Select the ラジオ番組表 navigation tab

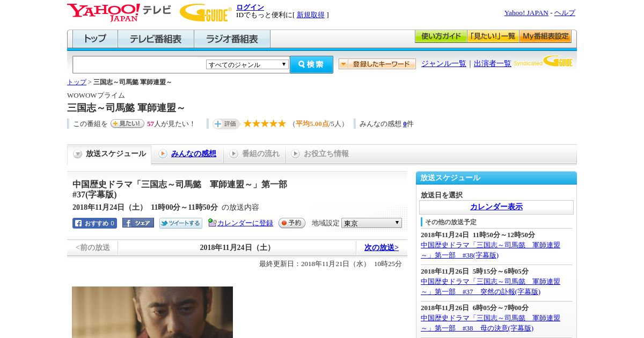(232, 39)
